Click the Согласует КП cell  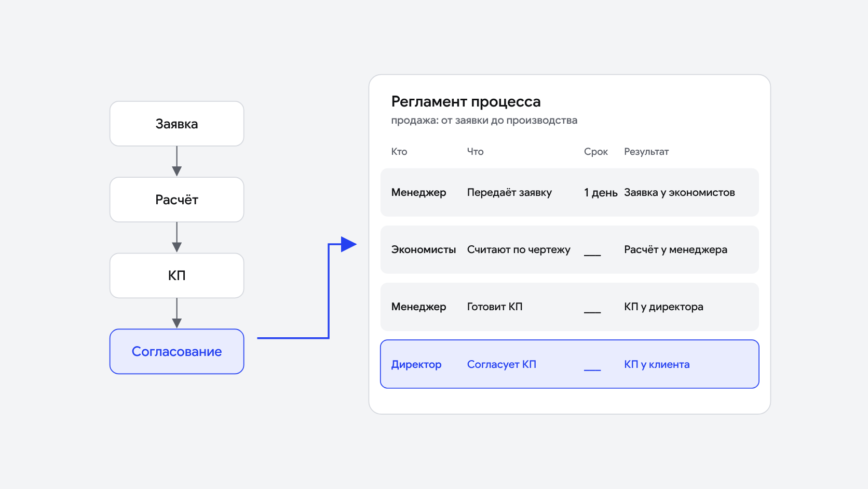[x=501, y=364]
